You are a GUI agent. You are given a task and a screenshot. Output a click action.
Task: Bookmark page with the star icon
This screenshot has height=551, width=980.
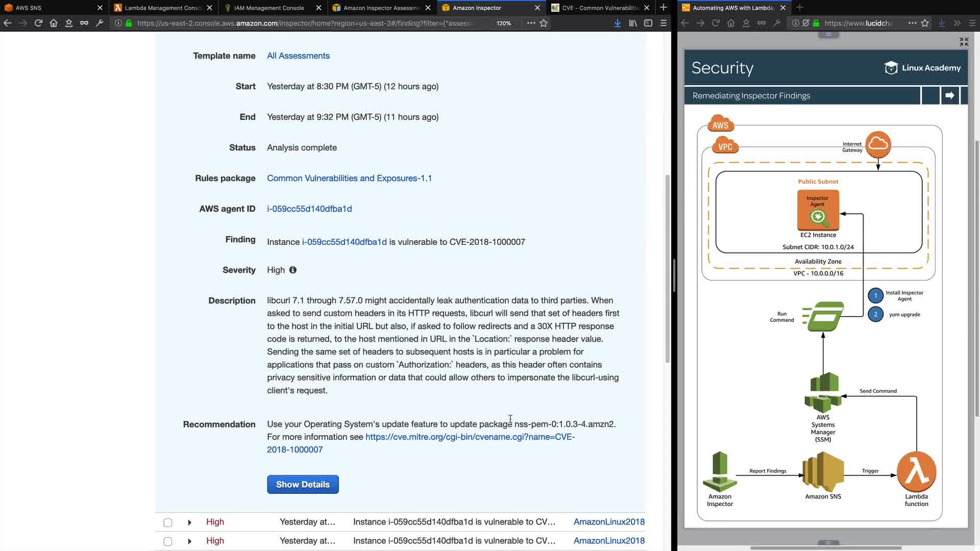click(x=544, y=23)
